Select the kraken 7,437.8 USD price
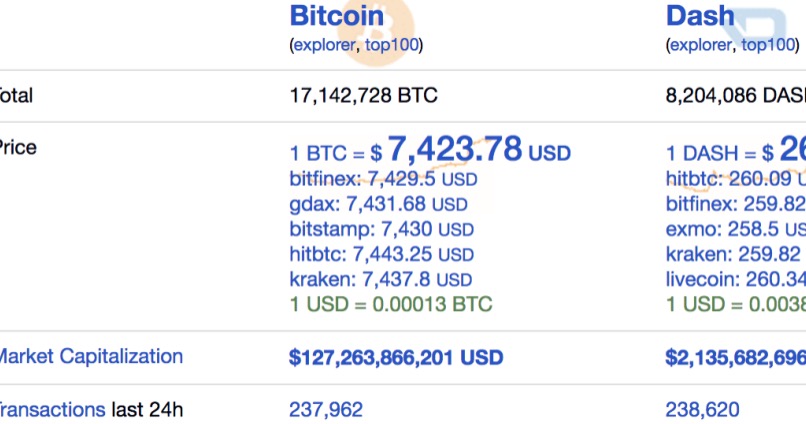Screen dimensions: 806x424 click(380, 280)
